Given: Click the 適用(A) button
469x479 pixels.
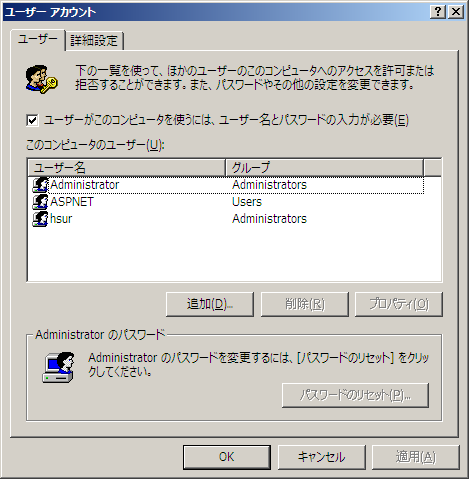Looking at the screenshot, I should click(416, 457).
